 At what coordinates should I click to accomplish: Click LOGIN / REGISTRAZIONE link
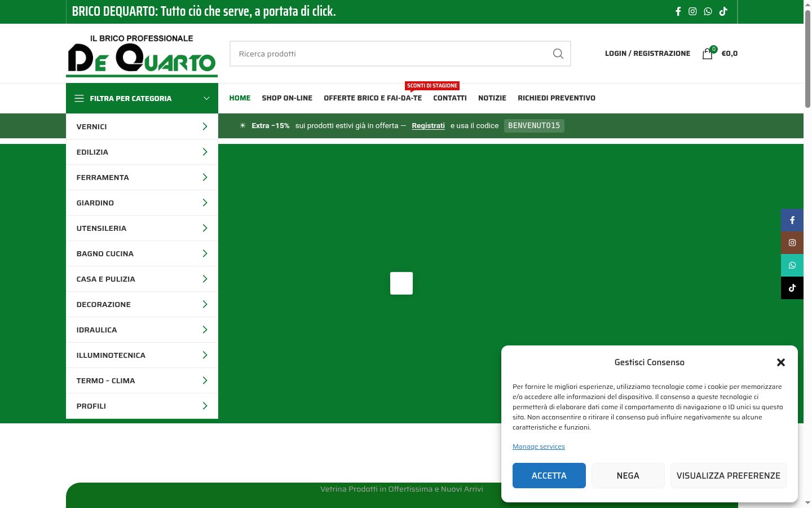click(x=647, y=54)
